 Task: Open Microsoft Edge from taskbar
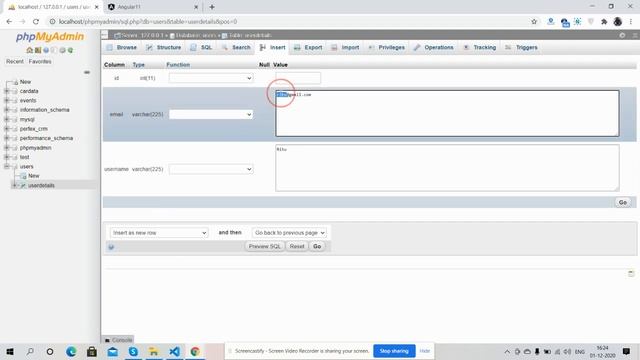point(71,351)
